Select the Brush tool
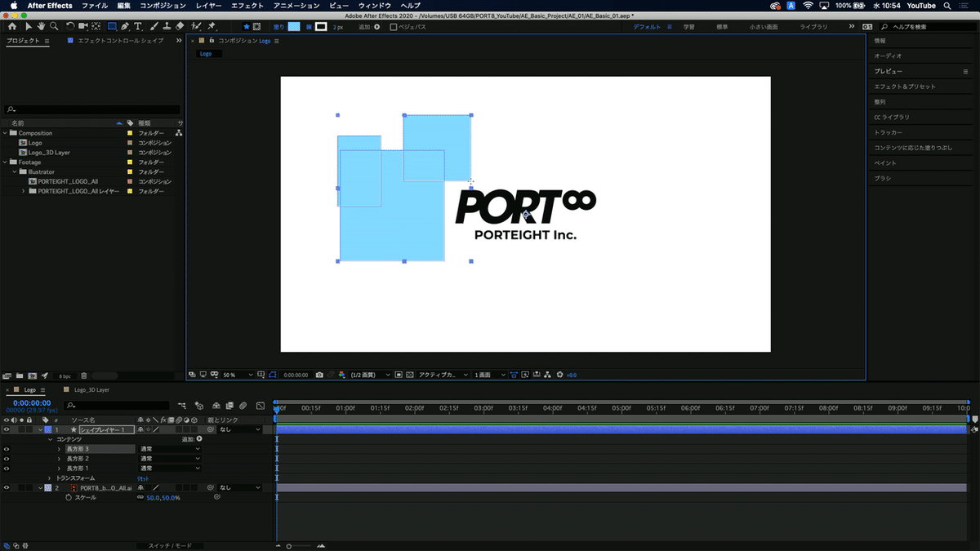 (x=154, y=26)
